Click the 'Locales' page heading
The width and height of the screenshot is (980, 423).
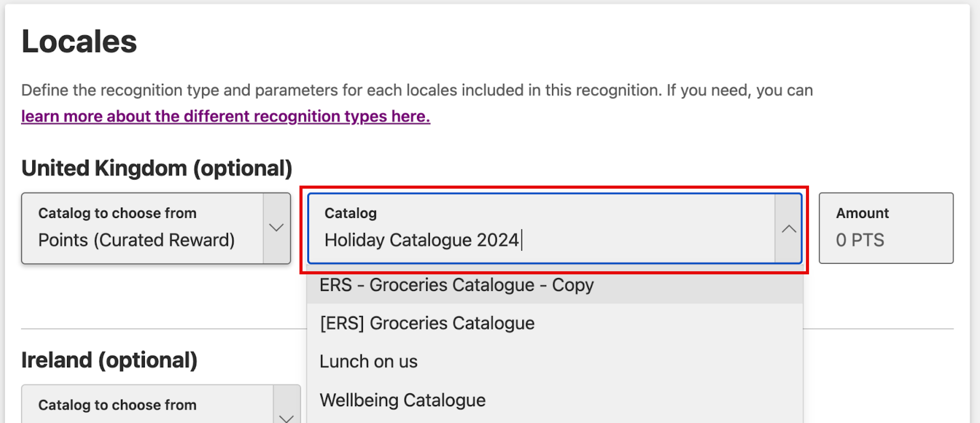79,41
